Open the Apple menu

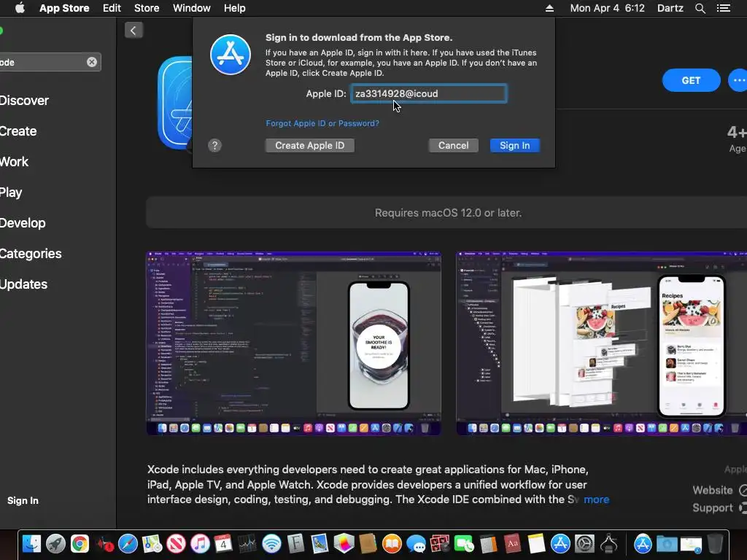click(x=20, y=8)
